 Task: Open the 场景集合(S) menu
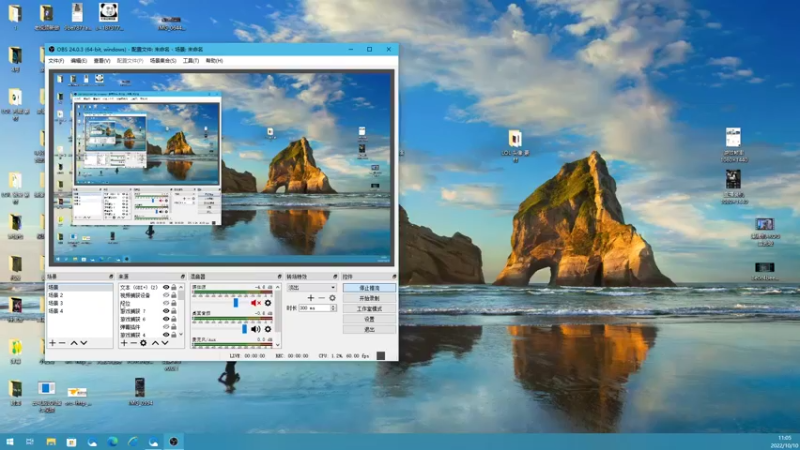pos(163,61)
